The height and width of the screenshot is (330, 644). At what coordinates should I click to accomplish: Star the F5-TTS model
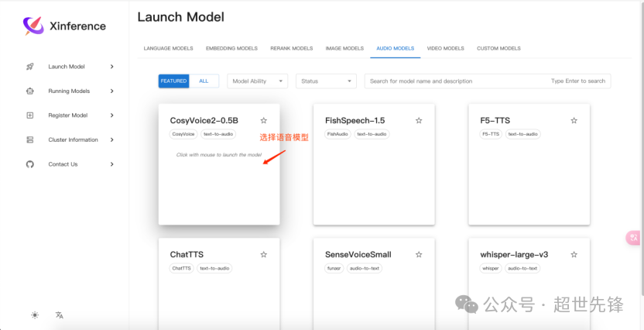[x=574, y=120]
